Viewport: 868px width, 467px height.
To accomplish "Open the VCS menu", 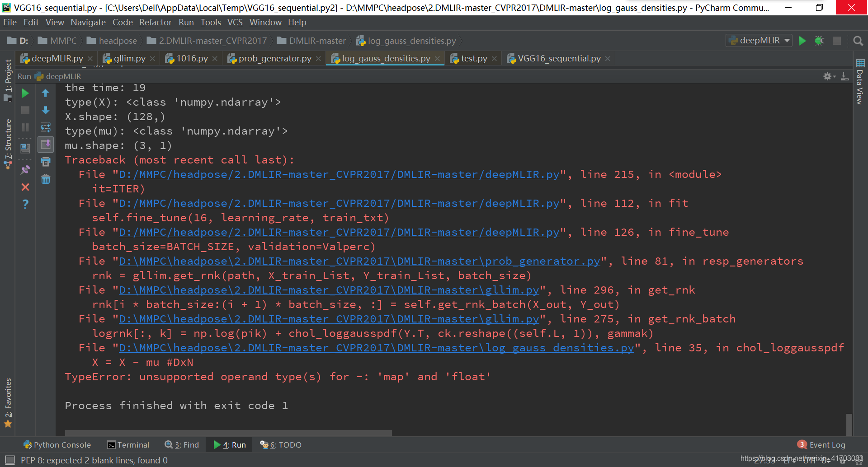I will point(235,22).
